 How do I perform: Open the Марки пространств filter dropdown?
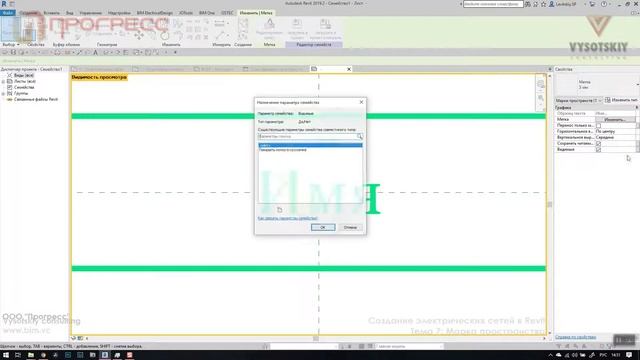(579, 100)
